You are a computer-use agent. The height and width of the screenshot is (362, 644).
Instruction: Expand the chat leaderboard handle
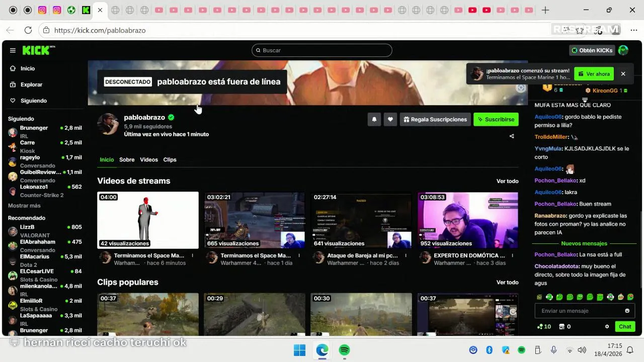(585, 100)
